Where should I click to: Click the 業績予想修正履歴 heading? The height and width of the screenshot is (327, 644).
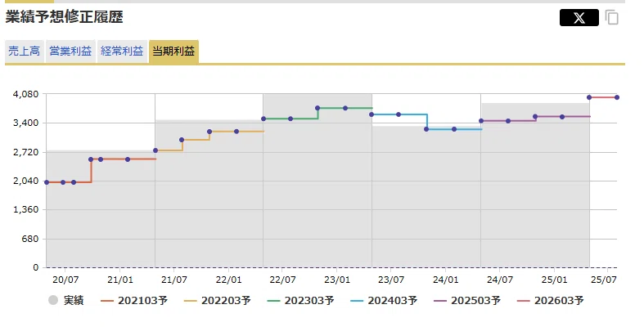click(x=64, y=17)
